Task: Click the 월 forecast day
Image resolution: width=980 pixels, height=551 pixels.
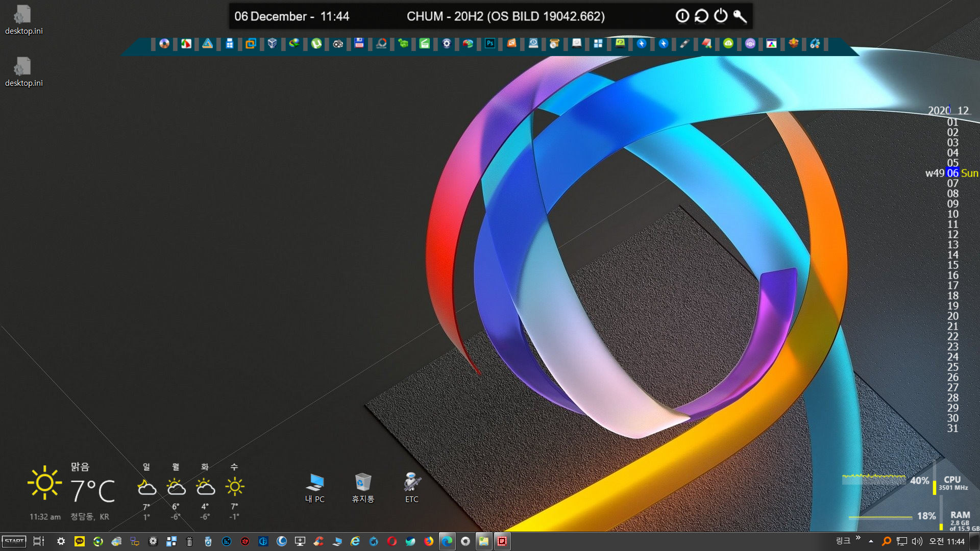Action: [x=176, y=491]
